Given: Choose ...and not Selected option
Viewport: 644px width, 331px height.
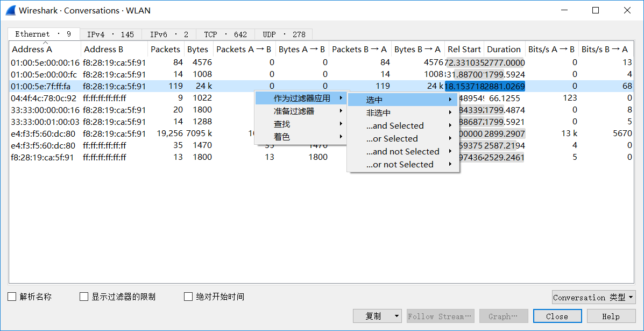Looking at the screenshot, I should pos(402,152).
